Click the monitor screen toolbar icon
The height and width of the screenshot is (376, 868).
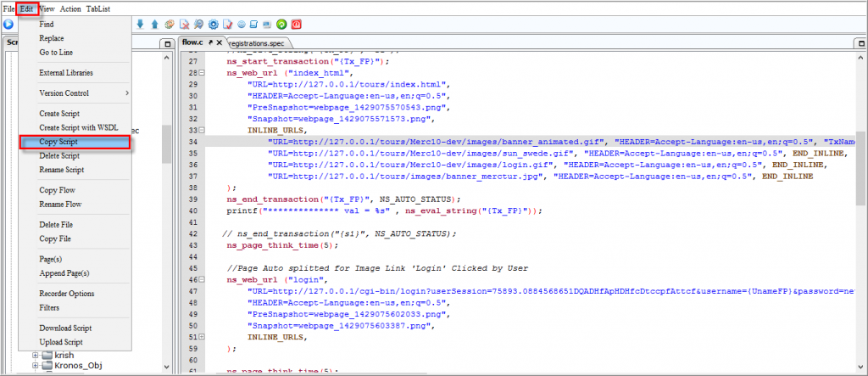pyautogui.click(x=267, y=25)
